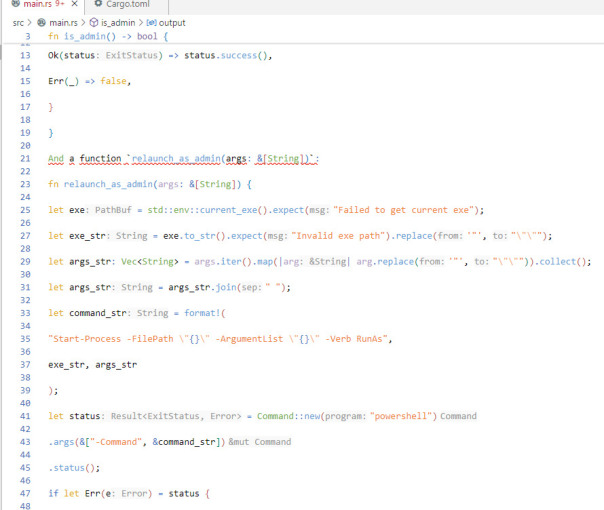Click the Rust icon in main.rs breadcrumb
Viewport: 604px width, 510px height.
pyautogui.click(x=42, y=23)
